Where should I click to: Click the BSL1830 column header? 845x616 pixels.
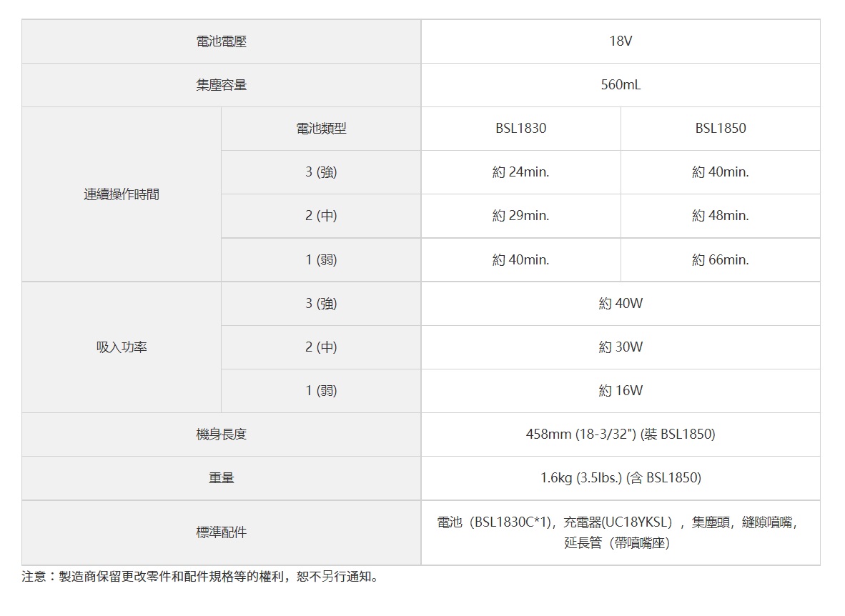pyautogui.click(x=520, y=129)
